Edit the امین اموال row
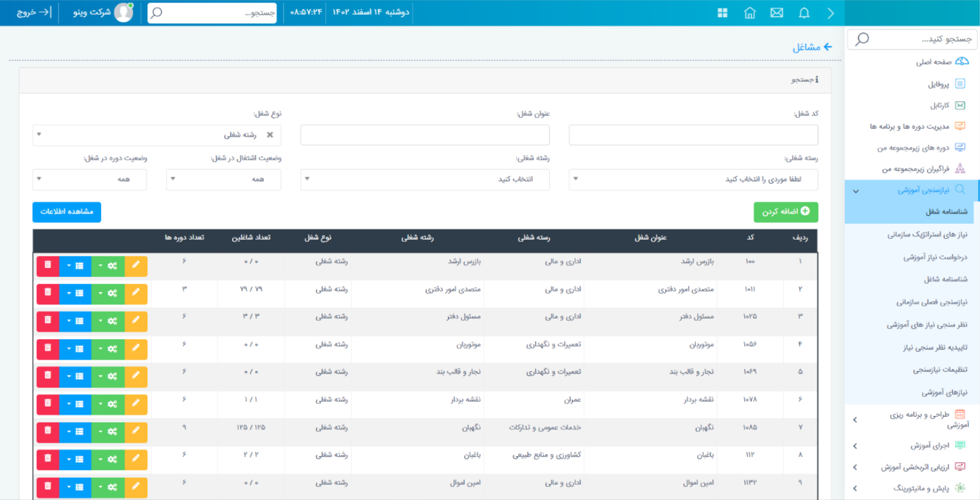 (136, 487)
